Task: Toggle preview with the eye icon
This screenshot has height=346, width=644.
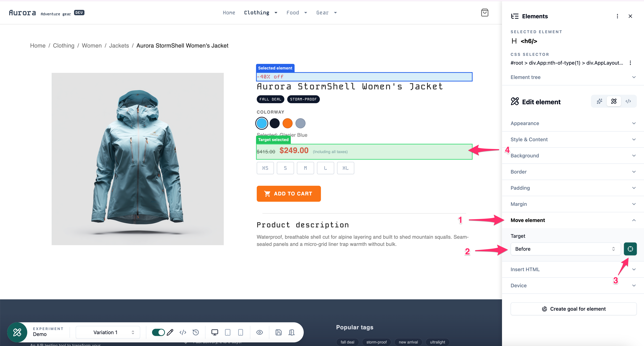Action: pos(259,332)
